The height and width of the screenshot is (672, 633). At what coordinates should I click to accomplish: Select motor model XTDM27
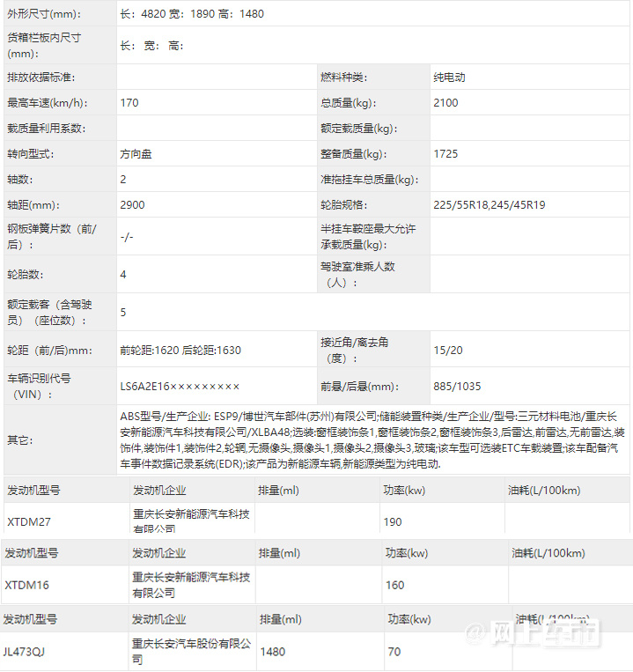29,522
